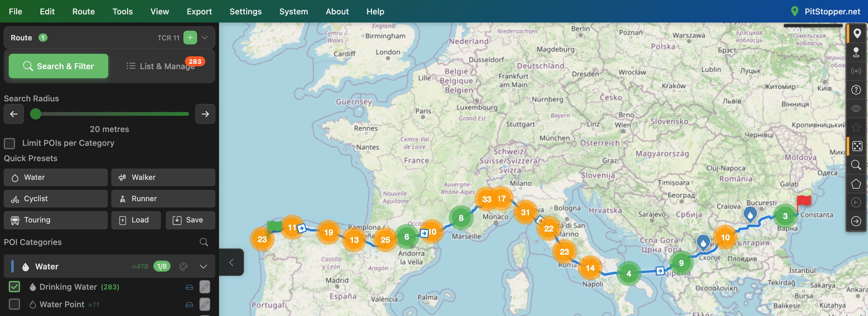
Task: Apply the Touring quick preset
Action: coord(56,220)
